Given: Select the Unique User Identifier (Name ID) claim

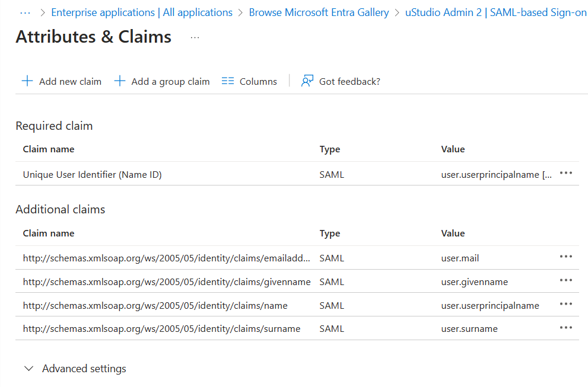Looking at the screenshot, I should (92, 175).
